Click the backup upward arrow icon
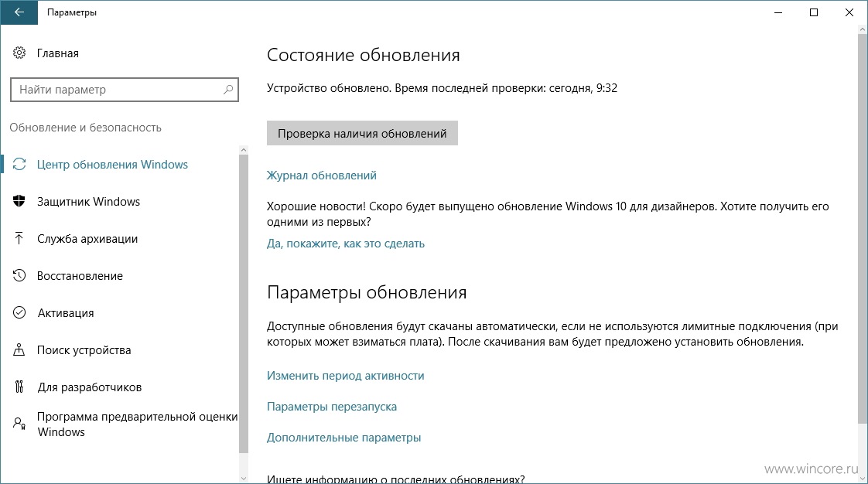 click(19, 238)
